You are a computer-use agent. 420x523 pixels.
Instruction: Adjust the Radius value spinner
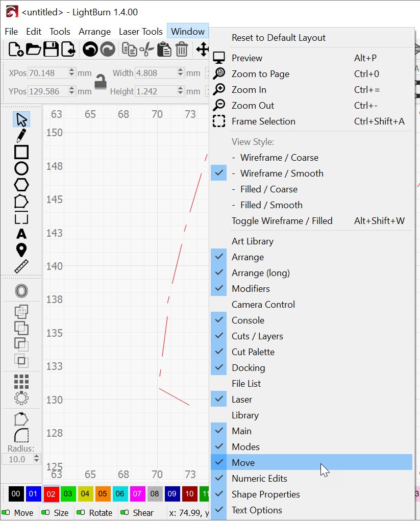coord(36,459)
